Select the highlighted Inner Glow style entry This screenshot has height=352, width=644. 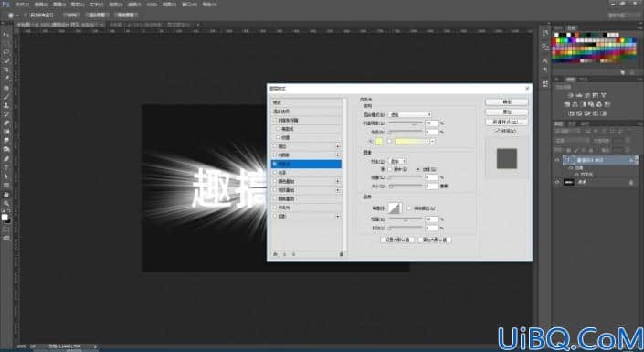(306, 164)
